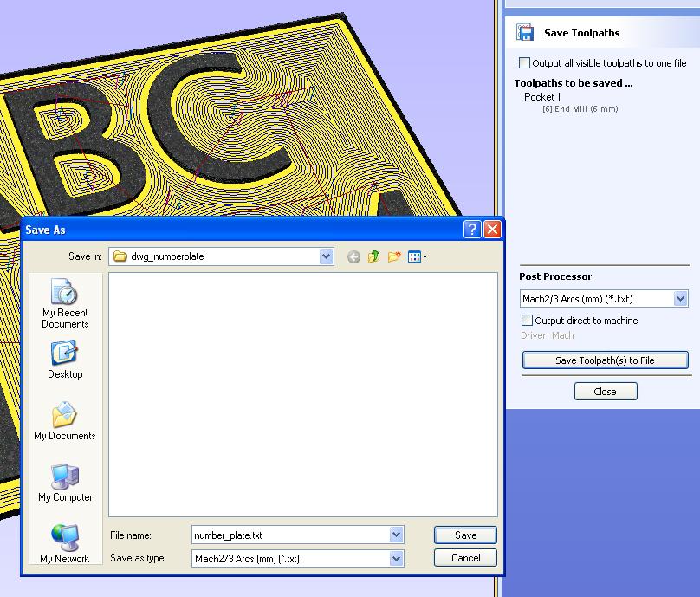Open My Network places
The image size is (700, 597).
pos(65,543)
